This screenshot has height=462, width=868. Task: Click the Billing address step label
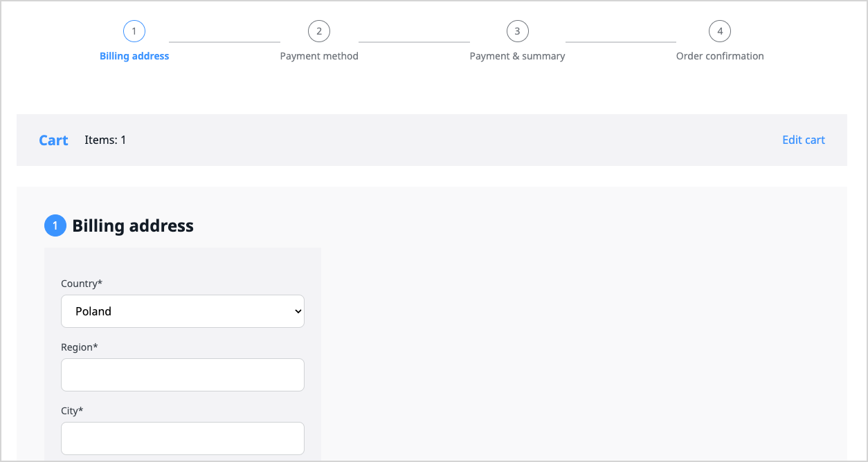(134, 56)
